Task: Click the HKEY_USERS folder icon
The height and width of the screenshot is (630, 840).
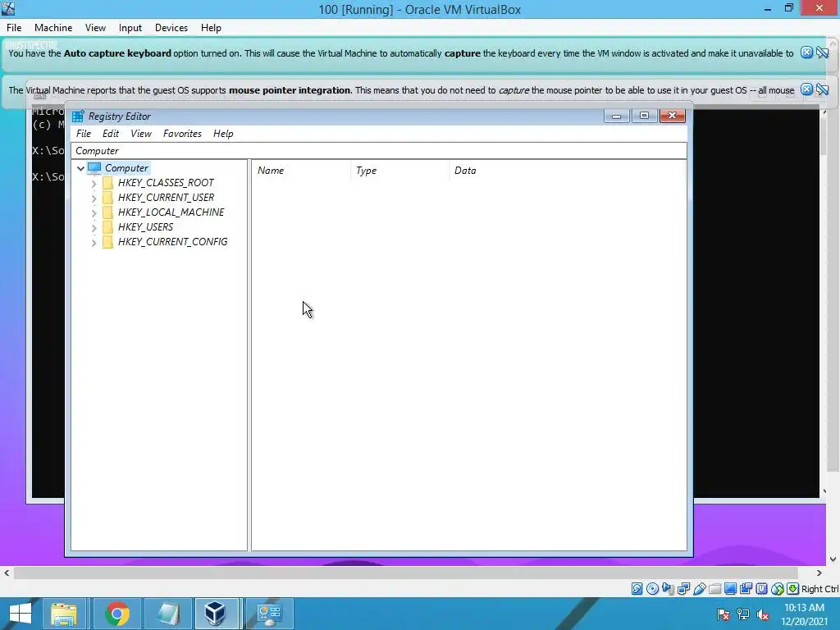Action: (107, 227)
